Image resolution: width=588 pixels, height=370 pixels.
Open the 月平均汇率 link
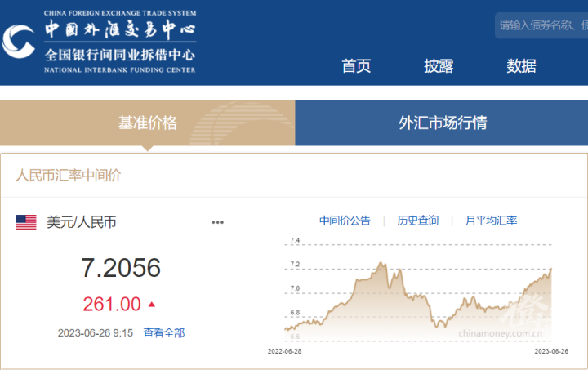(491, 221)
